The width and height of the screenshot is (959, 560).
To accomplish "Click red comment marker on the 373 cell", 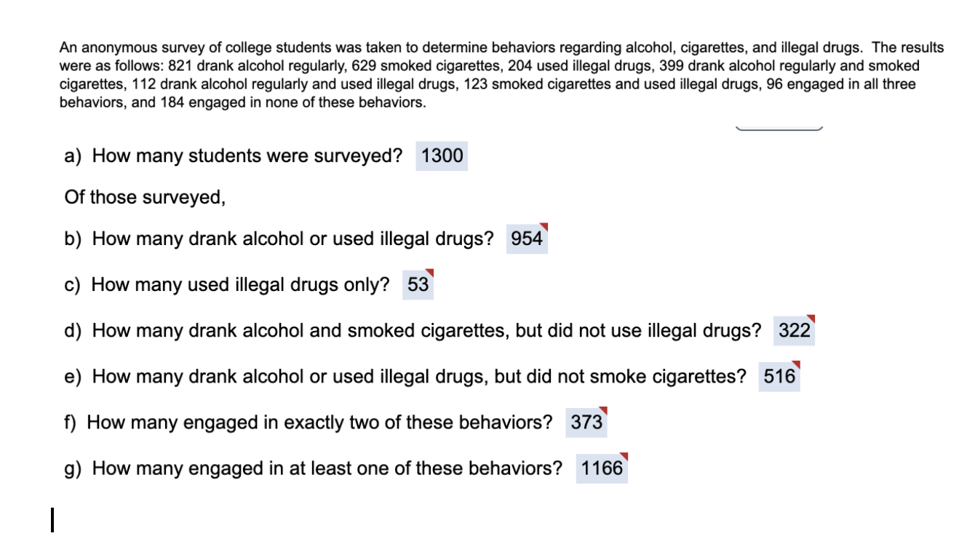I will [602, 411].
